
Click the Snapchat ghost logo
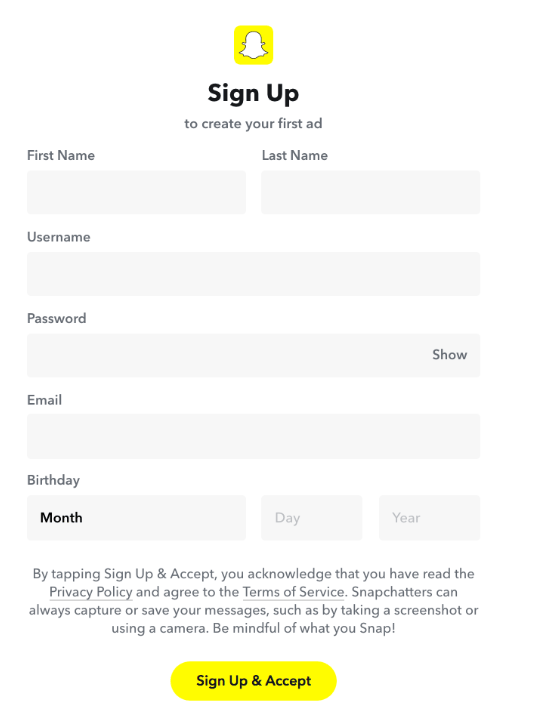coord(253,45)
